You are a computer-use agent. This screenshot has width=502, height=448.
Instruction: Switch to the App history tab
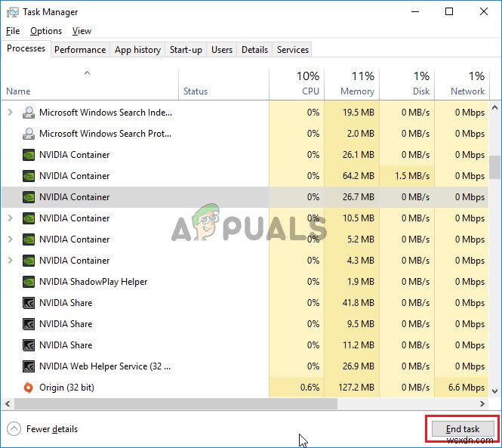(137, 50)
